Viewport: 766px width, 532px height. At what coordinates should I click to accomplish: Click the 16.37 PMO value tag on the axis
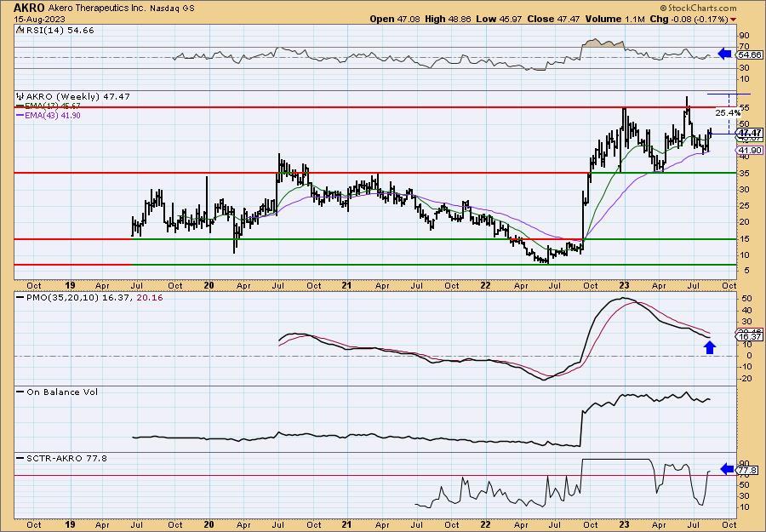(749, 337)
